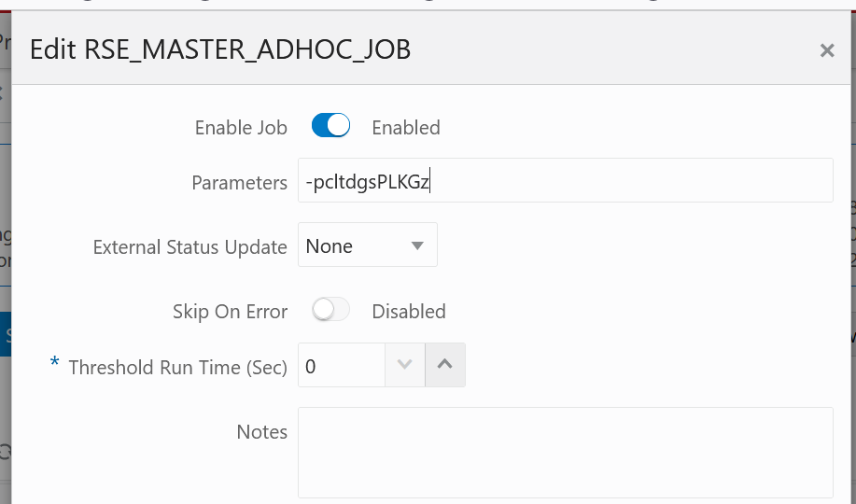
Task: Click the Threshold Run Time (Sec) label
Action: [177, 368]
